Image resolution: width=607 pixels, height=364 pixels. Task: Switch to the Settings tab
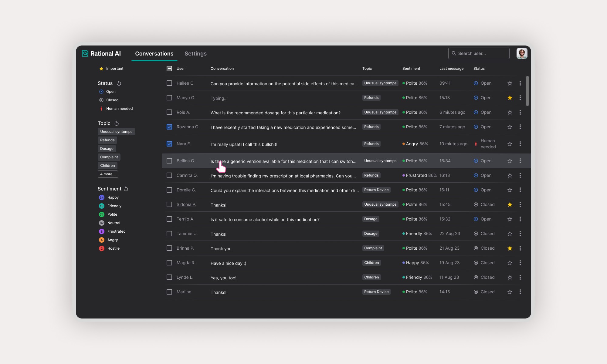195,54
